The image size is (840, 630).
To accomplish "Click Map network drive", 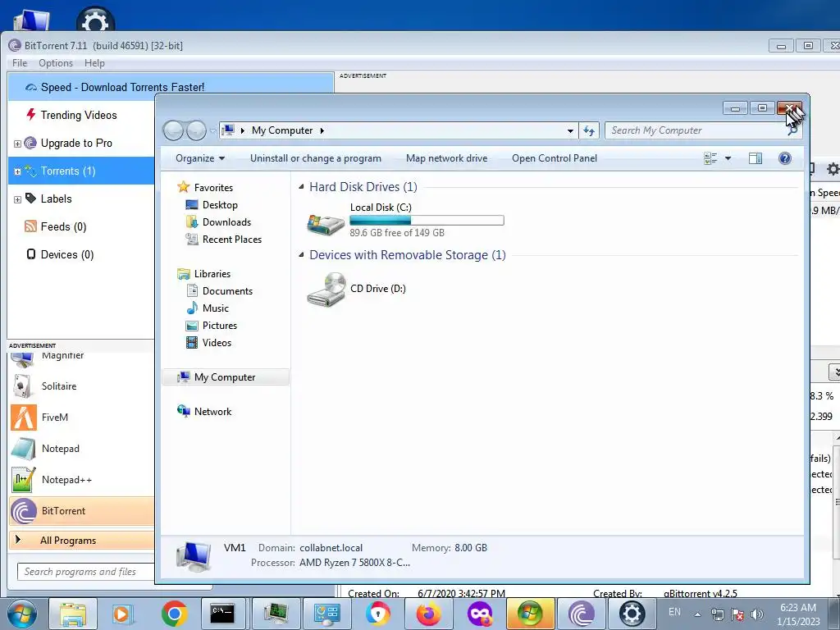I will click(447, 158).
